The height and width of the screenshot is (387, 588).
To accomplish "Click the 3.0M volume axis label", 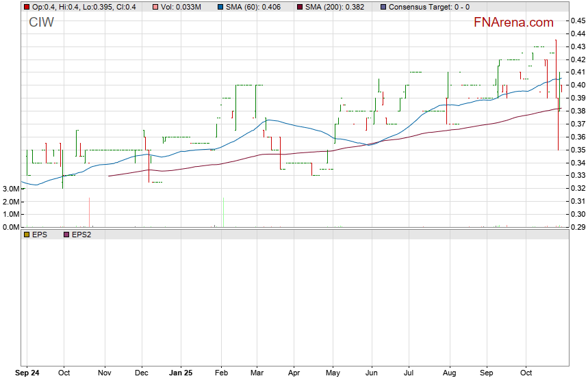I will click(10, 189).
